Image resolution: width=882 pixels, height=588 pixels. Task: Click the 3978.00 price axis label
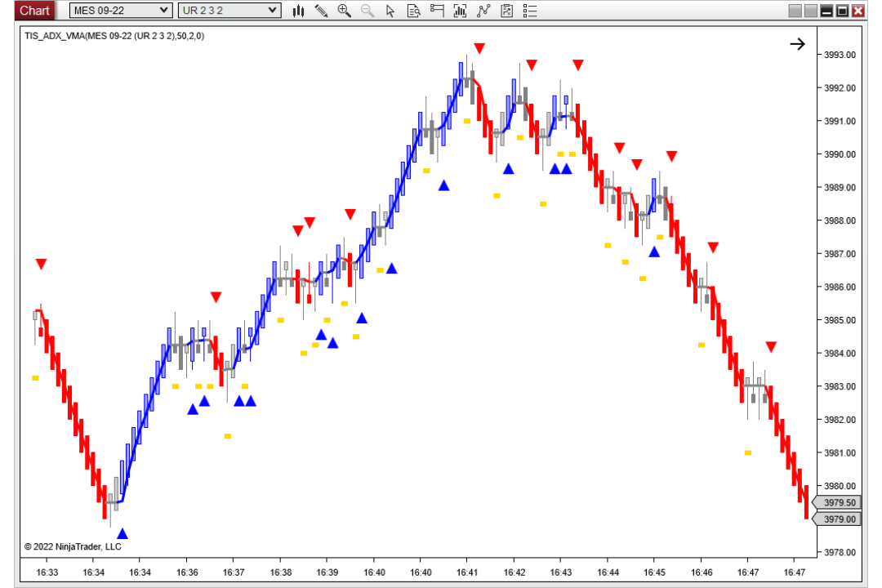click(840, 552)
